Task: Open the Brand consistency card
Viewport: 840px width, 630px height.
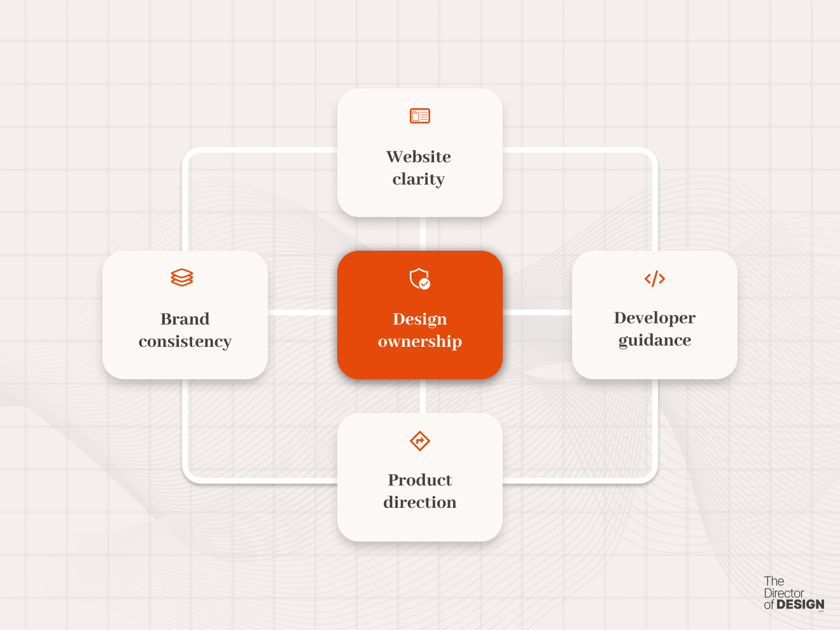Action: (185, 315)
